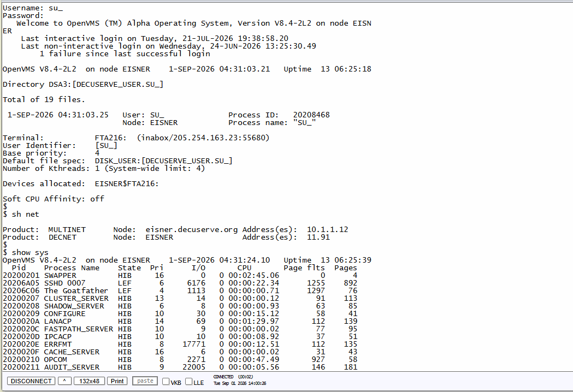This screenshot has width=573, height=392.
Task: Click the '$ show sys' command line
Action: coord(26,252)
